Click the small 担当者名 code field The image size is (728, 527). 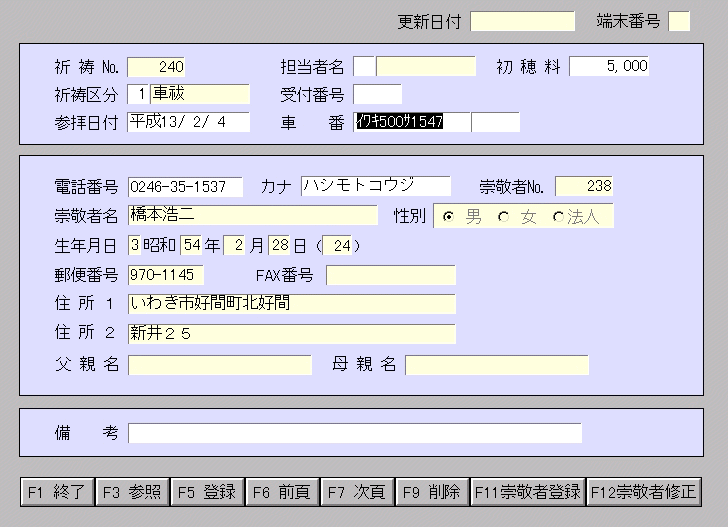point(364,66)
